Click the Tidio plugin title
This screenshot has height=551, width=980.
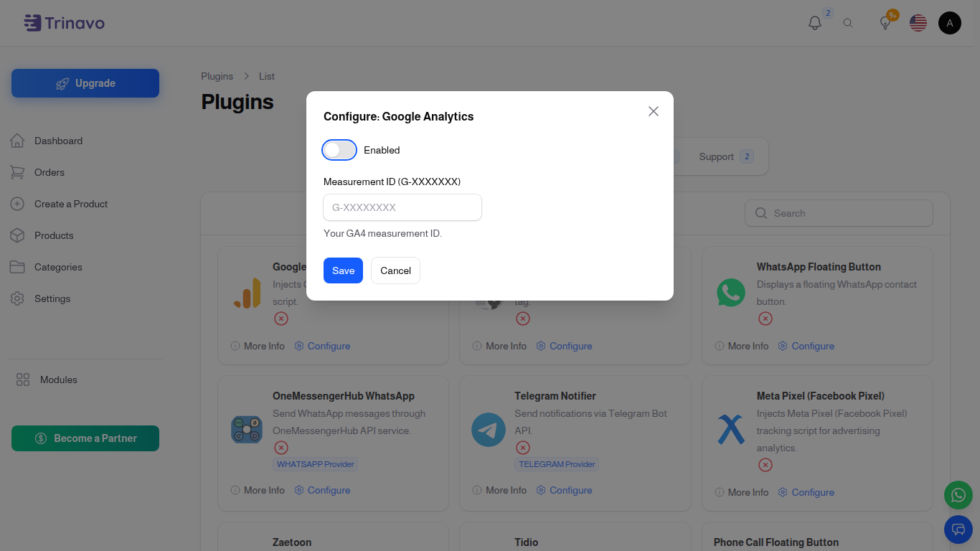pos(526,542)
